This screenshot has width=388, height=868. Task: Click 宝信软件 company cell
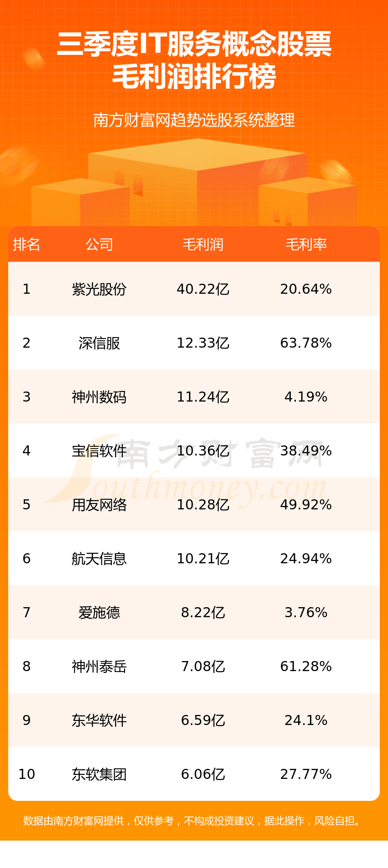point(99,451)
